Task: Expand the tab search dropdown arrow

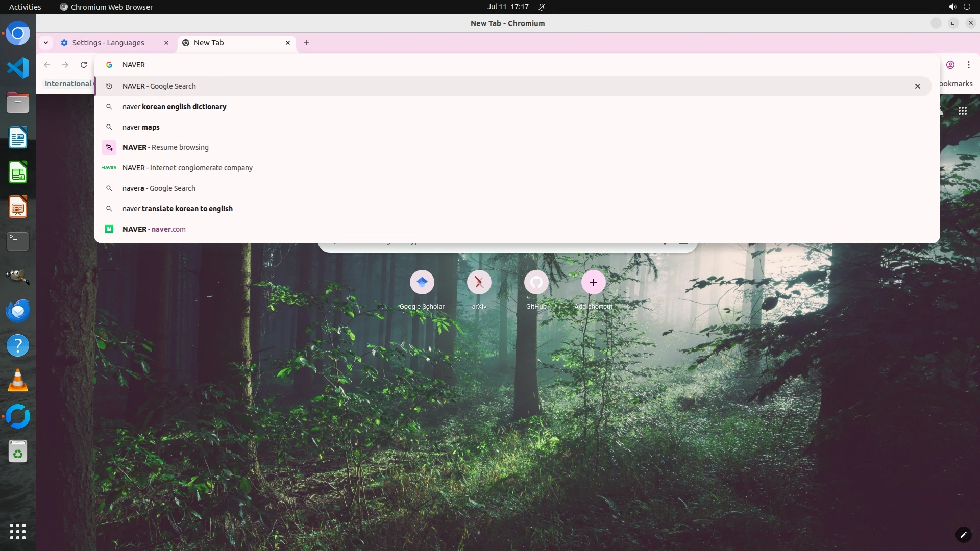Action: click(x=46, y=43)
